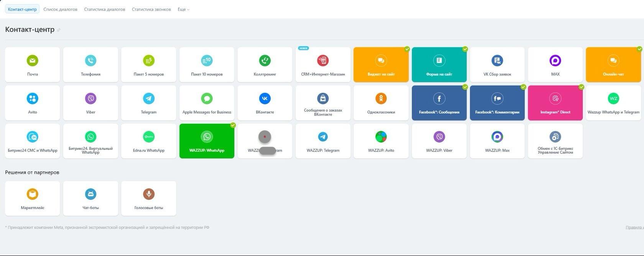Select the Контакт-центр tab
This screenshot has width=644, height=256.
[22, 9]
